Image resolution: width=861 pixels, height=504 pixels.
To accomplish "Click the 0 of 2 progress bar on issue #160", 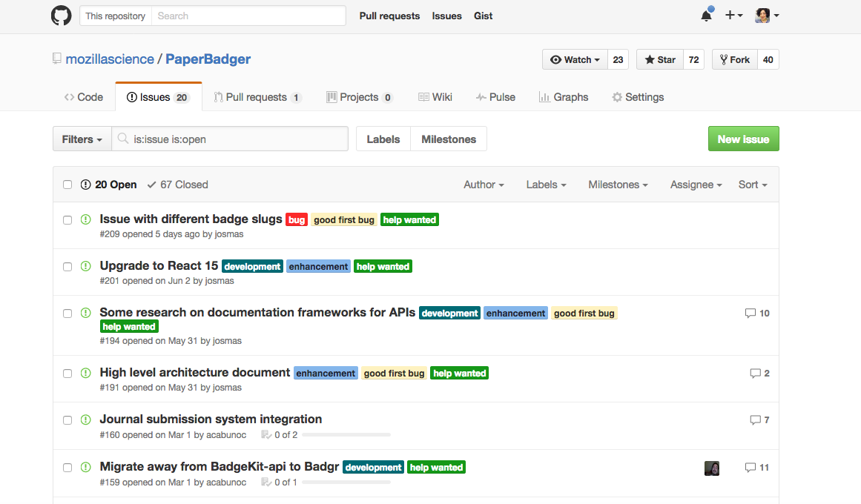I will pos(346,435).
